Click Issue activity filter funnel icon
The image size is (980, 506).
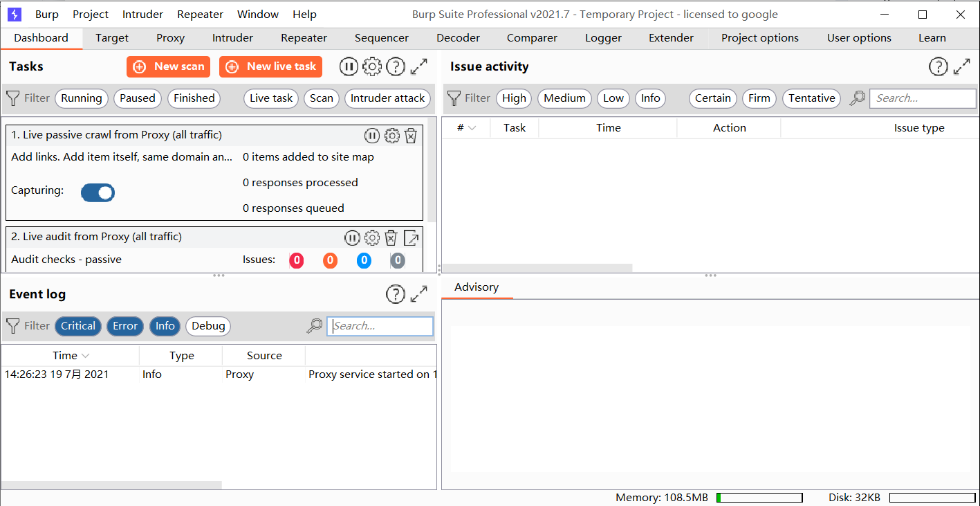pyautogui.click(x=454, y=98)
